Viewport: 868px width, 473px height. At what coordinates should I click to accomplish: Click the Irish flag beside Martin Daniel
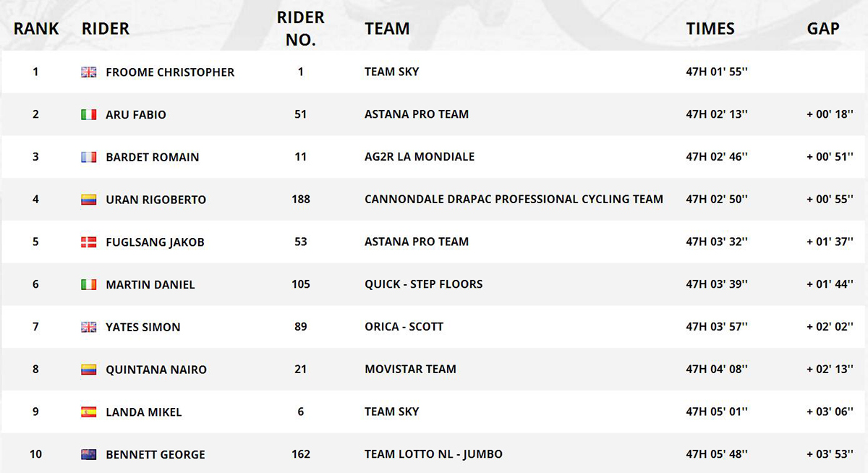[x=89, y=284]
